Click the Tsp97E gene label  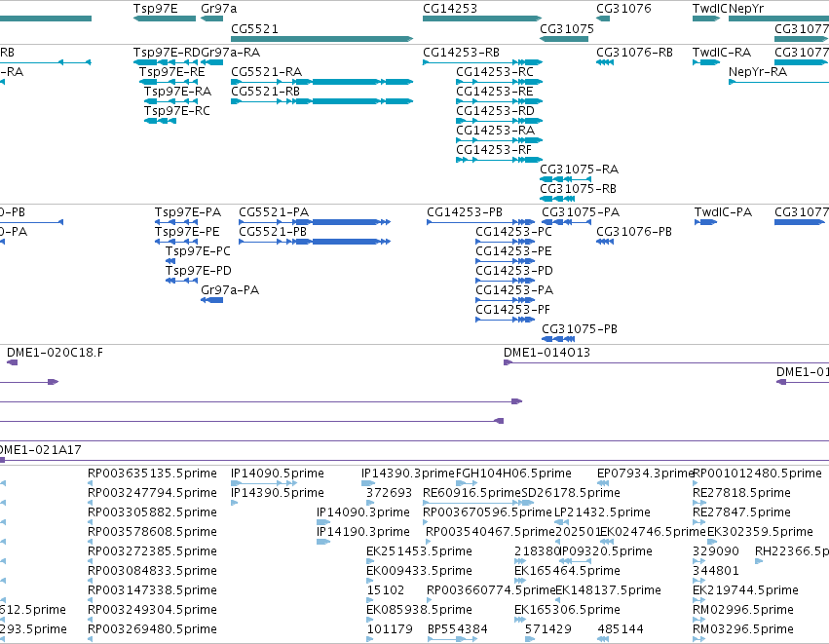pyautogui.click(x=156, y=9)
